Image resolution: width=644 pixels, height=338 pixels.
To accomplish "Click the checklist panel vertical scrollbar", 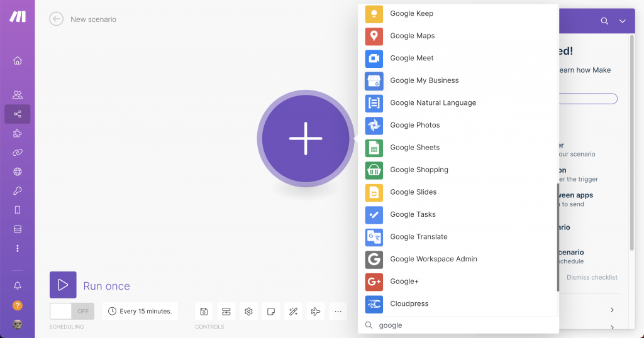I will (x=631, y=143).
